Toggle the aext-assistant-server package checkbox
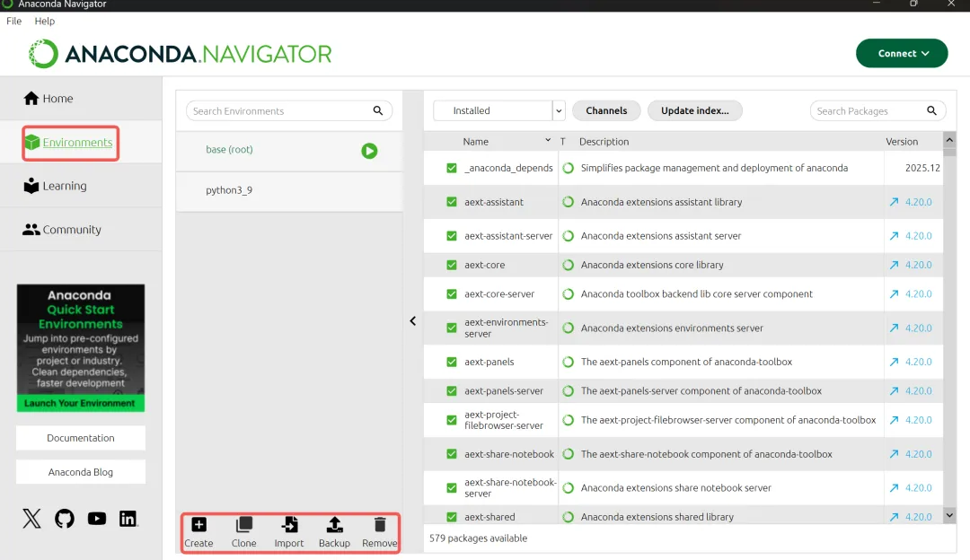This screenshot has height=560, width=970. [452, 236]
